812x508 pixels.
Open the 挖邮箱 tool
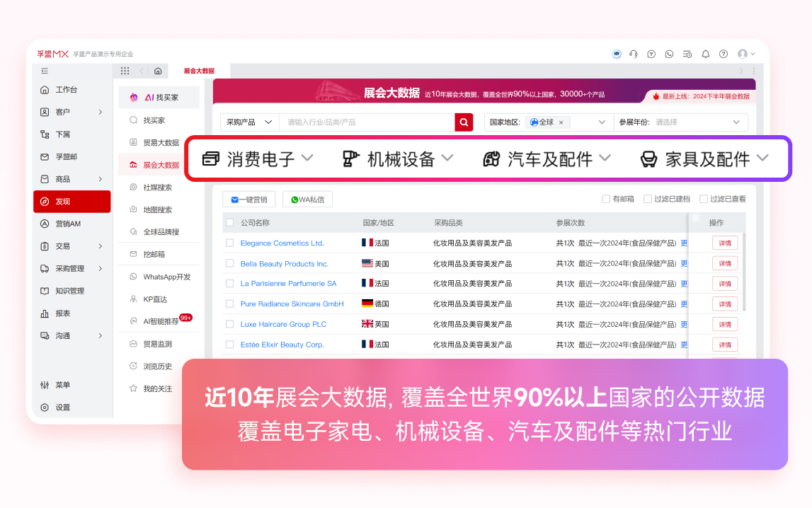pos(156,254)
